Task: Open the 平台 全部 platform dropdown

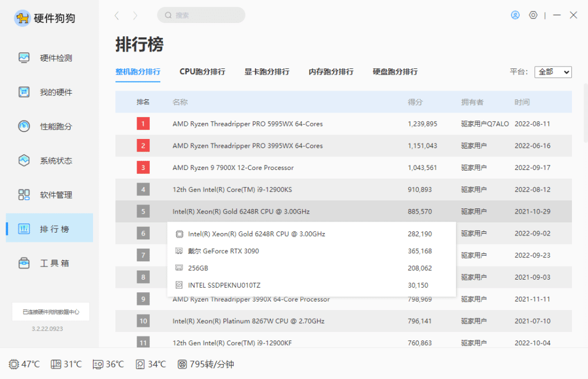Action: point(553,72)
